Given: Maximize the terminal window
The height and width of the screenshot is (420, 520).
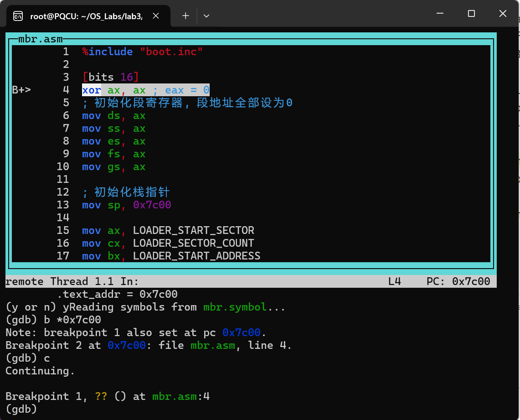Looking at the screenshot, I should (471, 14).
